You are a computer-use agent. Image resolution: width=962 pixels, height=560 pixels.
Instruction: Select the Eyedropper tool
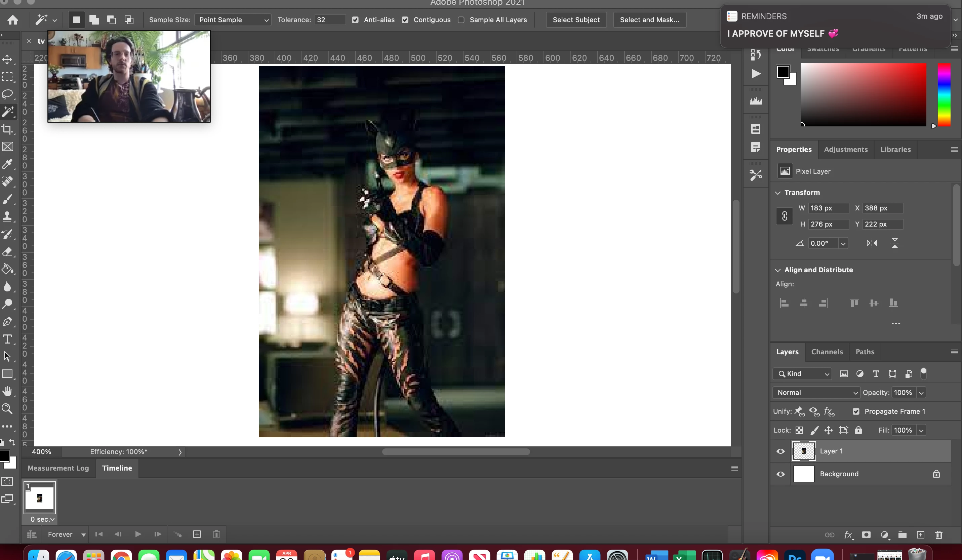click(x=7, y=164)
